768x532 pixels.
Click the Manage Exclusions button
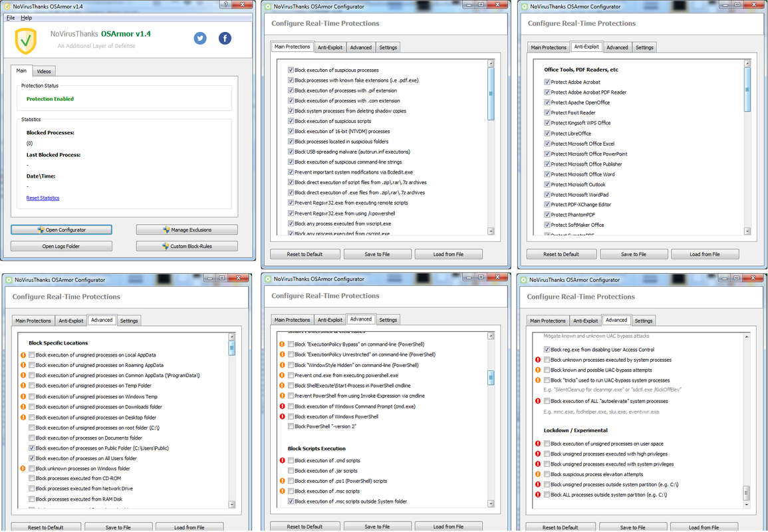(187, 229)
